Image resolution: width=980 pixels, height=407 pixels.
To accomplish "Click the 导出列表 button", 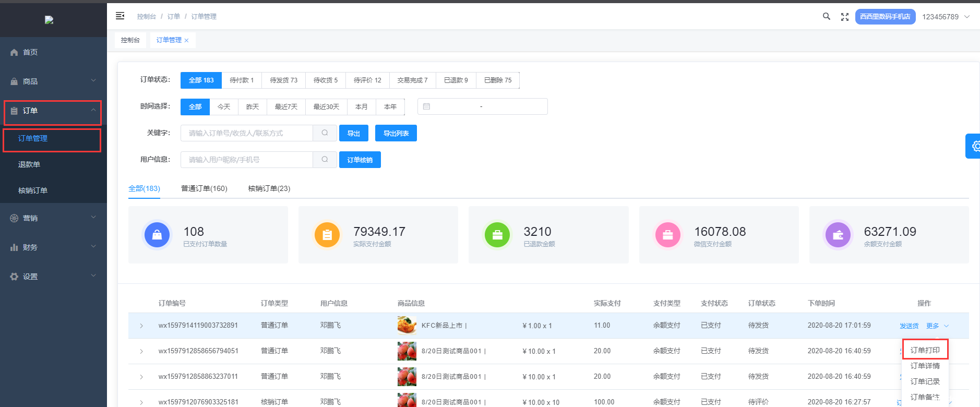I will pos(396,134).
